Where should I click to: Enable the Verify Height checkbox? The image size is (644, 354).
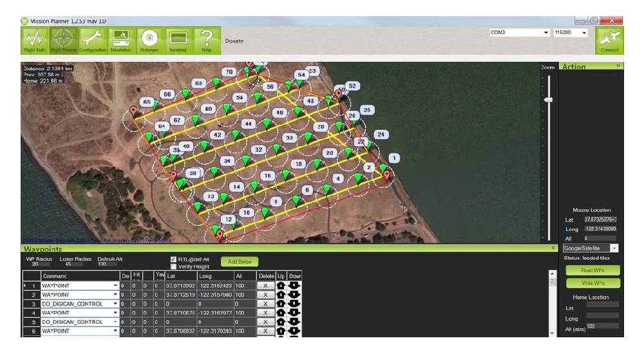173,266
